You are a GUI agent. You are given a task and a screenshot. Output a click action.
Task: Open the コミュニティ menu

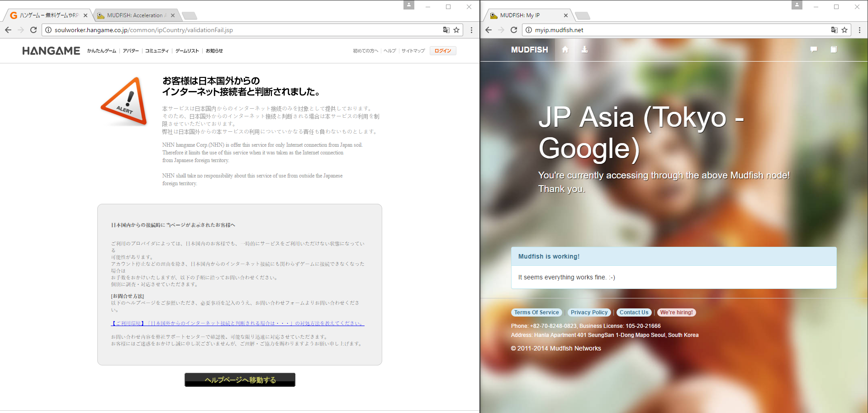[157, 51]
